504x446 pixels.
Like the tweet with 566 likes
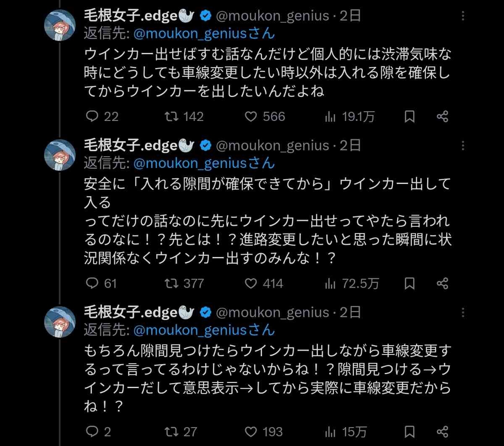(x=251, y=116)
